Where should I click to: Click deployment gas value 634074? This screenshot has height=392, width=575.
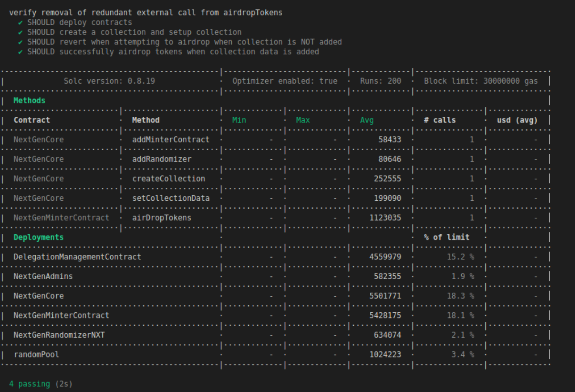[x=388, y=335]
